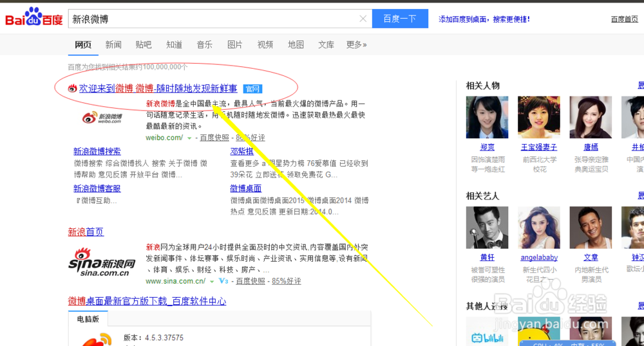Click the 微博桌面 app icon thumbnail

tap(97, 340)
